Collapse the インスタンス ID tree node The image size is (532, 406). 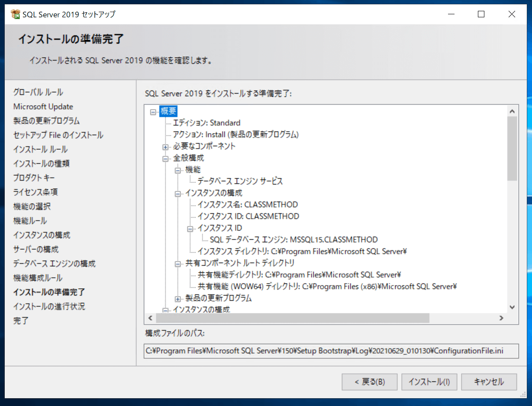(190, 228)
